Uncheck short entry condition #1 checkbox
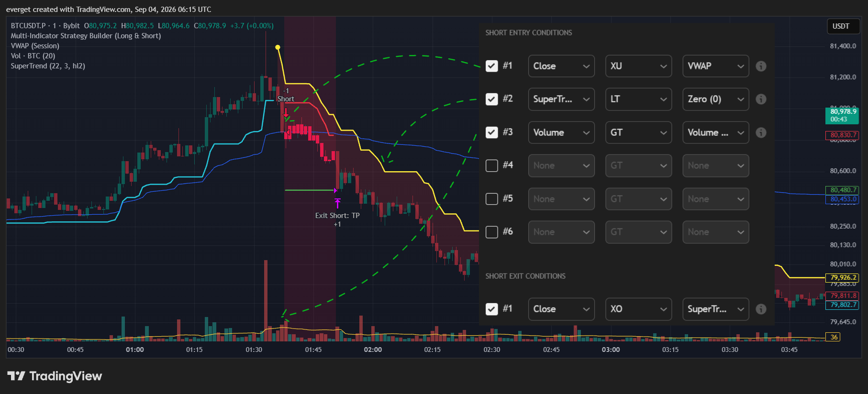The height and width of the screenshot is (394, 868). [492, 66]
